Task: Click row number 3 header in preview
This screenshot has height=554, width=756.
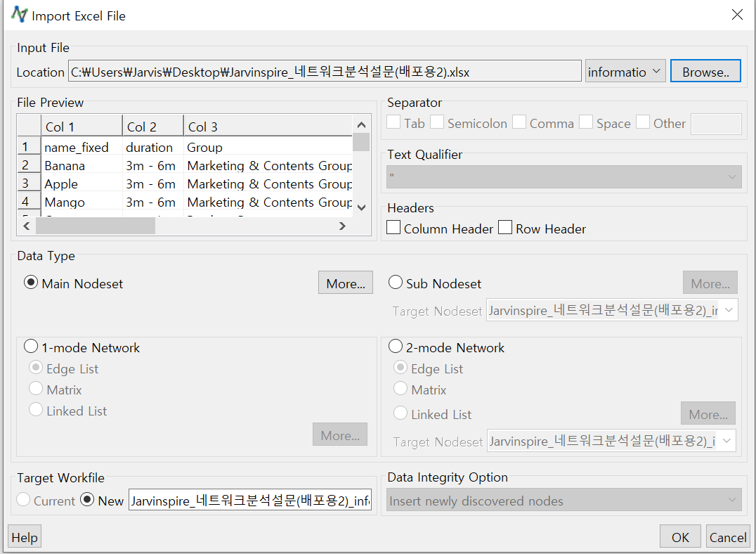Action: (x=28, y=183)
